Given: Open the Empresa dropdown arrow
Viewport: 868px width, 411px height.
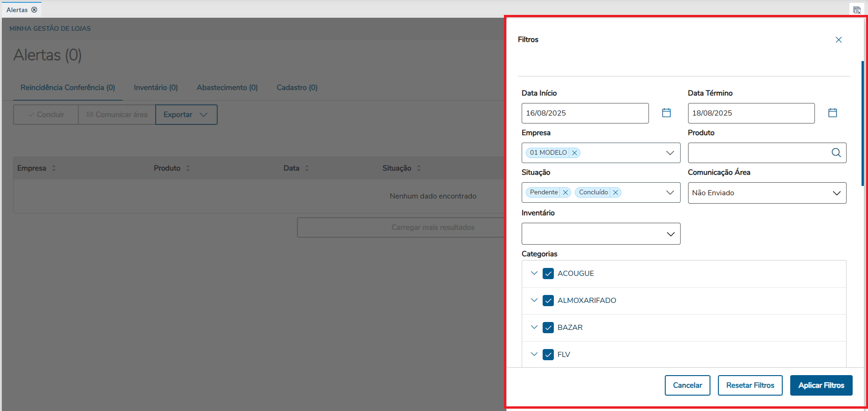Looking at the screenshot, I should click(670, 153).
